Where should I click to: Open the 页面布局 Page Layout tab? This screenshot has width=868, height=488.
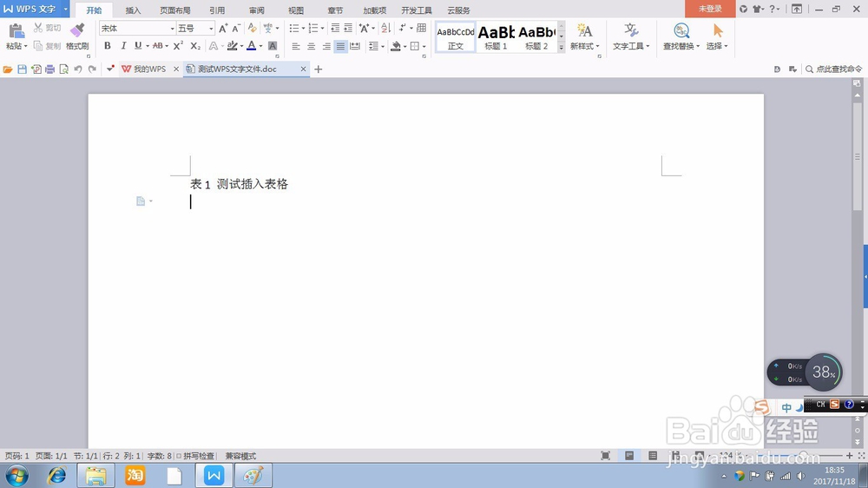coord(175,10)
